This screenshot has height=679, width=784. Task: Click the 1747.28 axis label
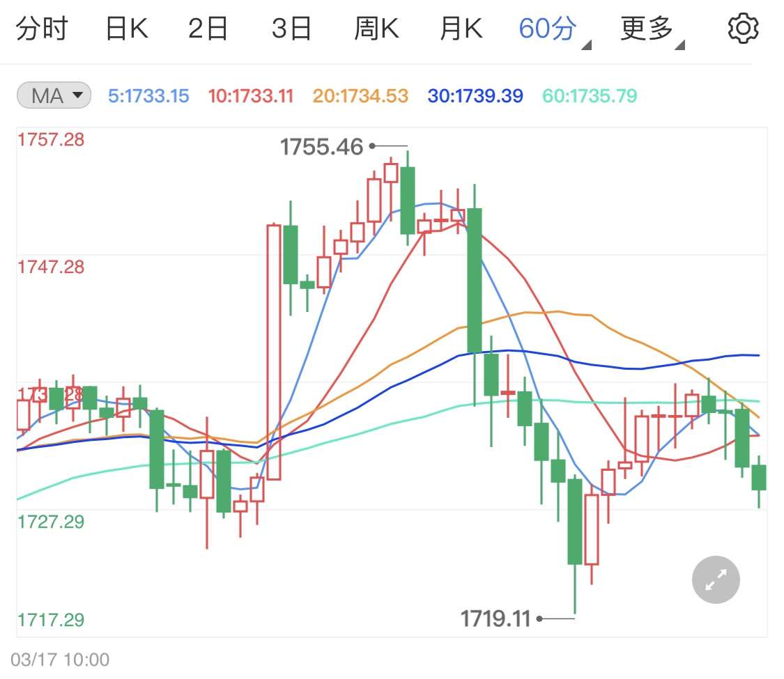tap(51, 267)
